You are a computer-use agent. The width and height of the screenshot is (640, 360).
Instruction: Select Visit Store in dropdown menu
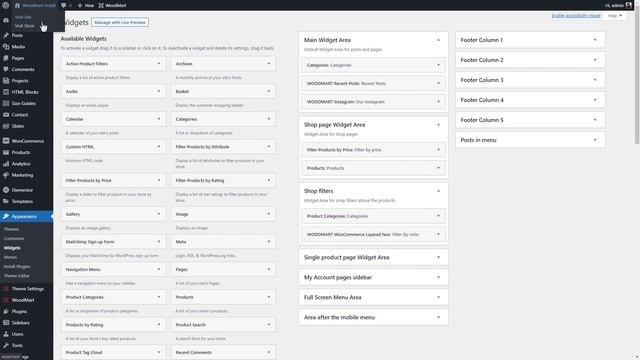coord(24,26)
